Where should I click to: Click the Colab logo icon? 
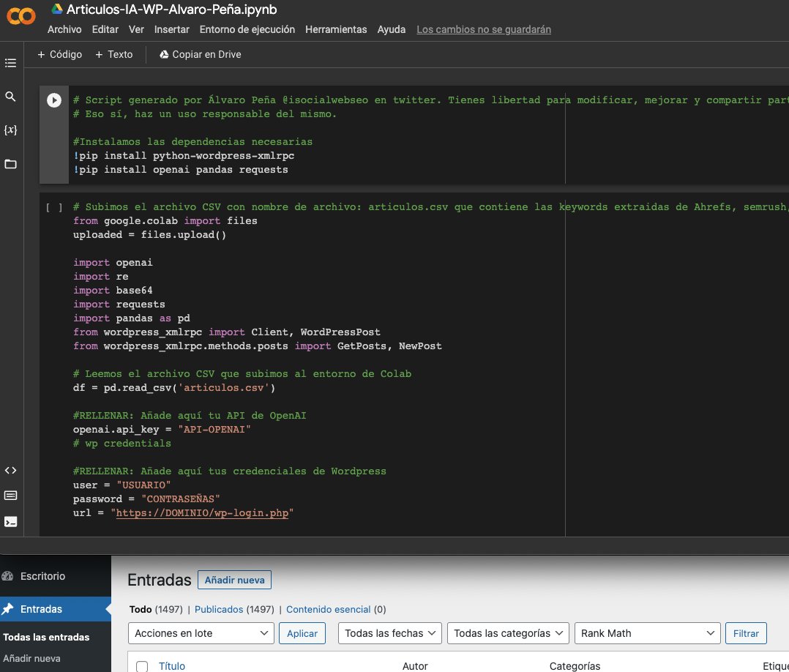click(20, 15)
